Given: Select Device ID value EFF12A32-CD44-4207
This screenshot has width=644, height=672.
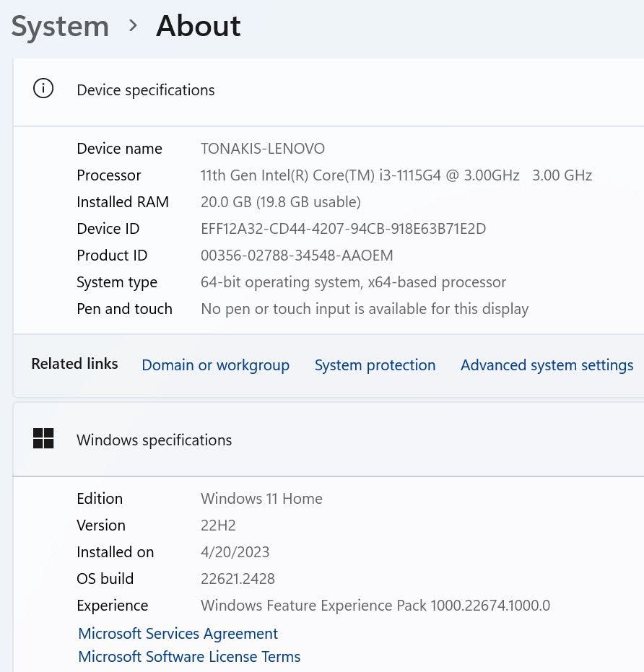Looking at the screenshot, I should pos(343,229).
